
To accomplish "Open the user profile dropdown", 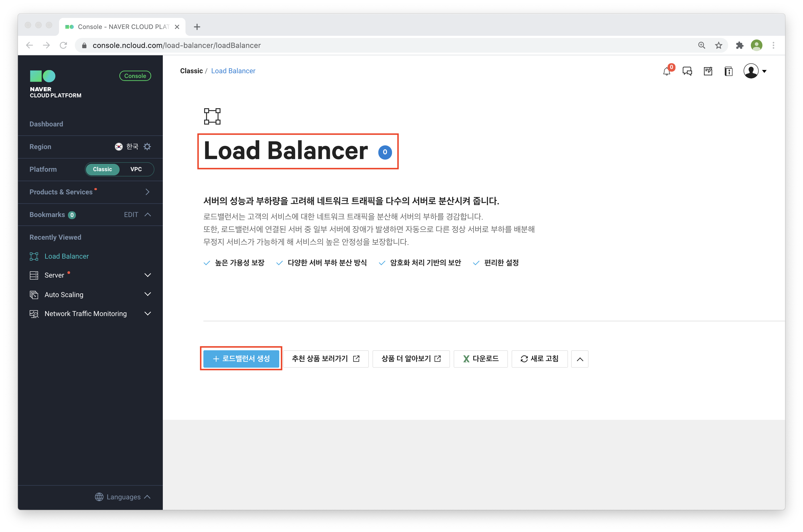I will 755,71.
